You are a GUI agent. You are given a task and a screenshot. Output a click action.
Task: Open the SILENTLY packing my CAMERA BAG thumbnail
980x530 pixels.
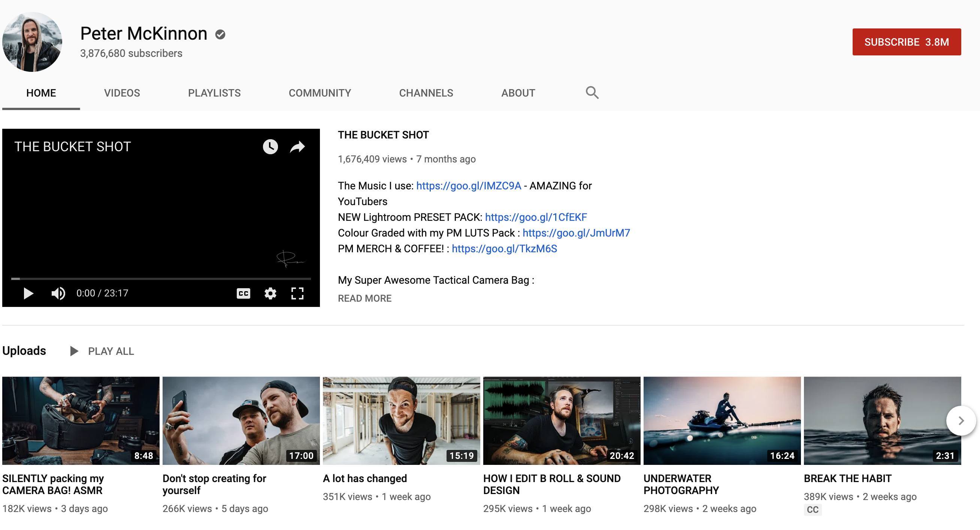tap(81, 421)
